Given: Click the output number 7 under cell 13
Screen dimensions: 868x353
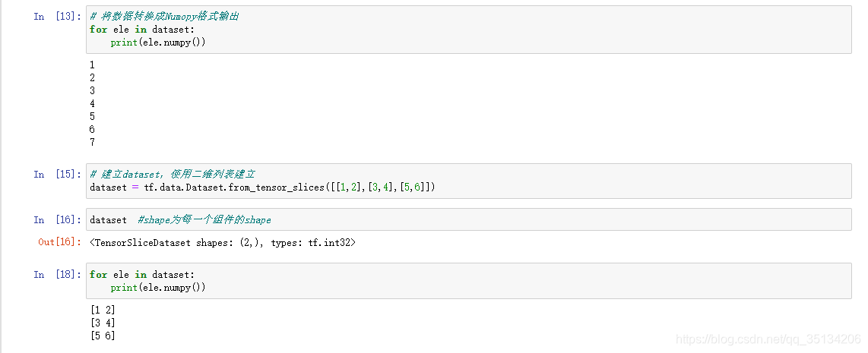Looking at the screenshot, I should [x=93, y=142].
